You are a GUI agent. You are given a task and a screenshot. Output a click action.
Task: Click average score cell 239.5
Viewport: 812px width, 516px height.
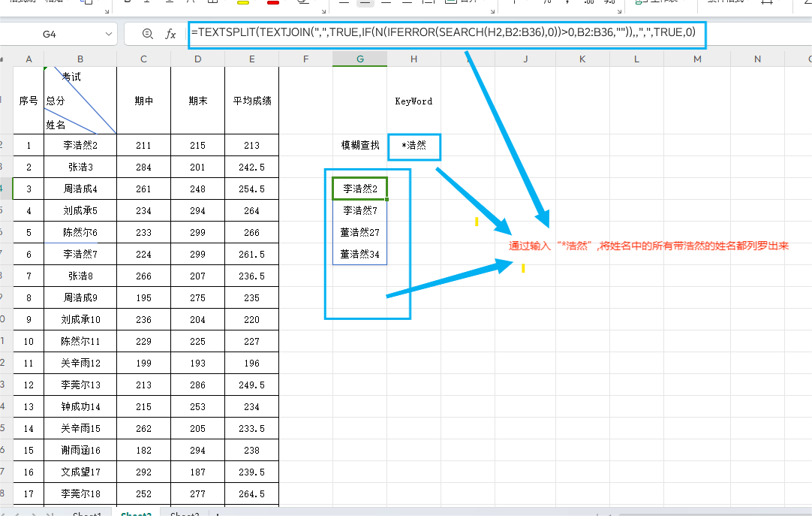(251, 472)
